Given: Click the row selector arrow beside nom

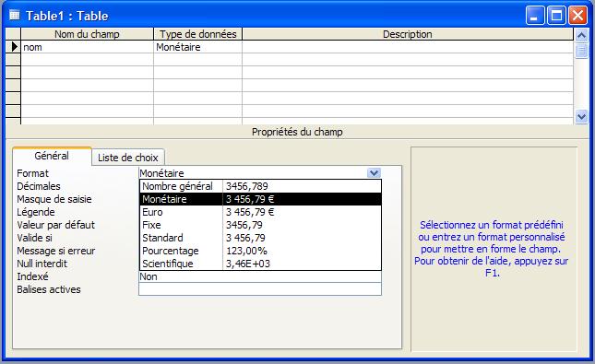Looking at the screenshot, I should (x=13, y=47).
